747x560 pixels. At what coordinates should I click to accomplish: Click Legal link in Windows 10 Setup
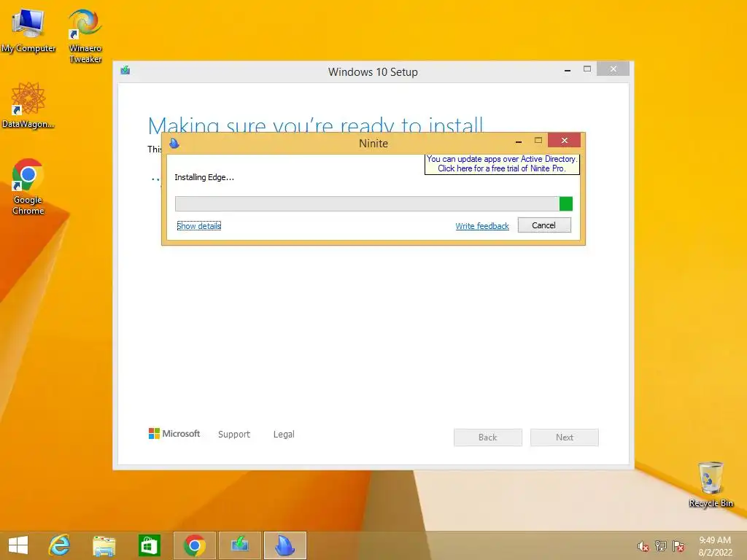[x=284, y=434]
